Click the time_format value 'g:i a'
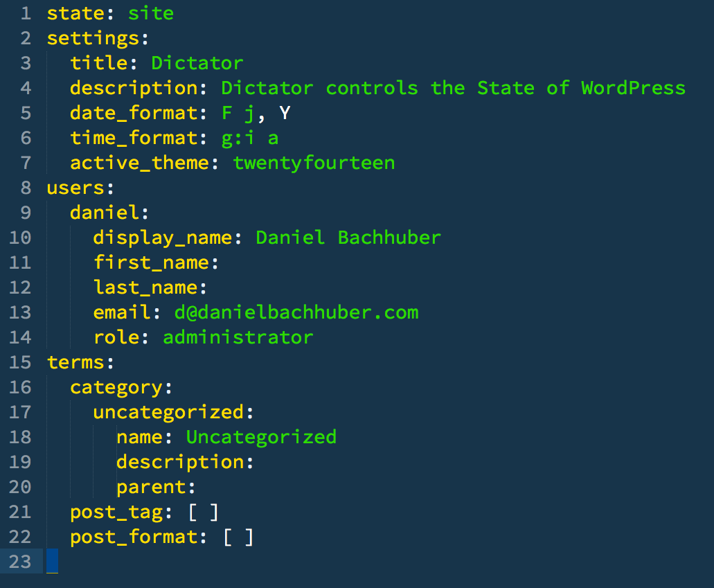Screen dimensions: 714x588 click(249, 139)
